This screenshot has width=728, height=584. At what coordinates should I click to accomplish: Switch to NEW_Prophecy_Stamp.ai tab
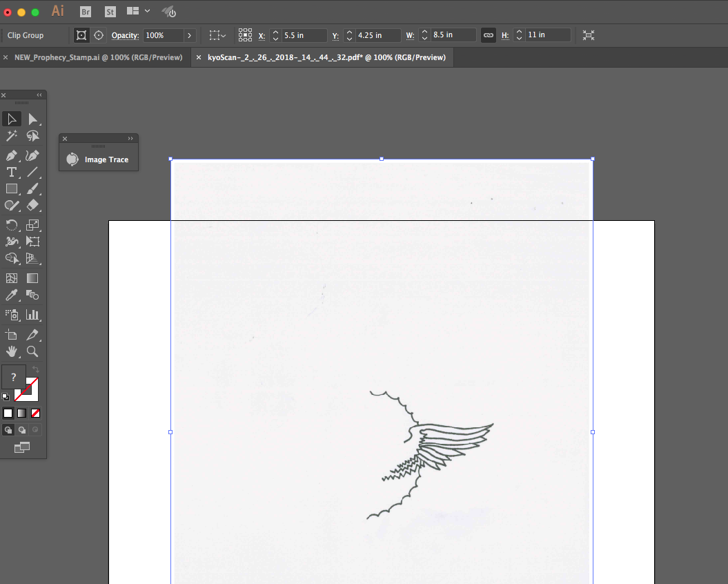[98, 57]
